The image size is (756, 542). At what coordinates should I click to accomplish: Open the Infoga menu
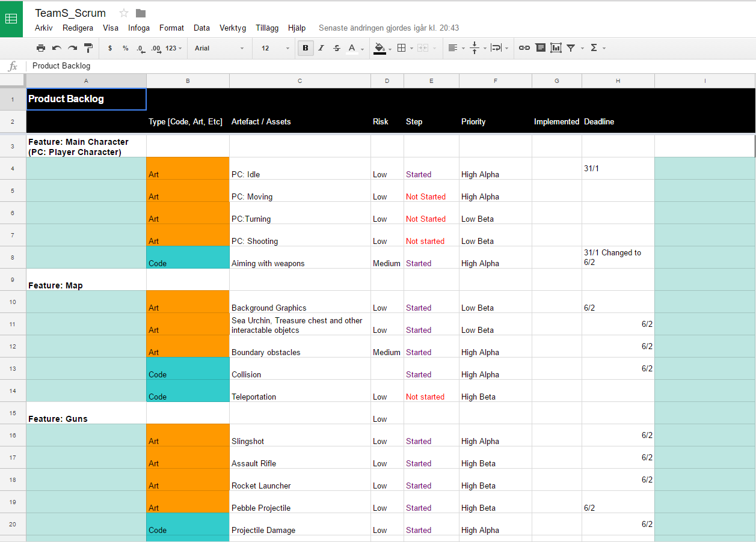139,28
